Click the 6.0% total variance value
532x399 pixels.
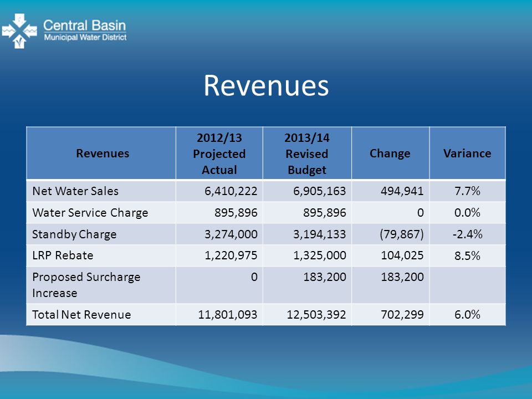467,315
